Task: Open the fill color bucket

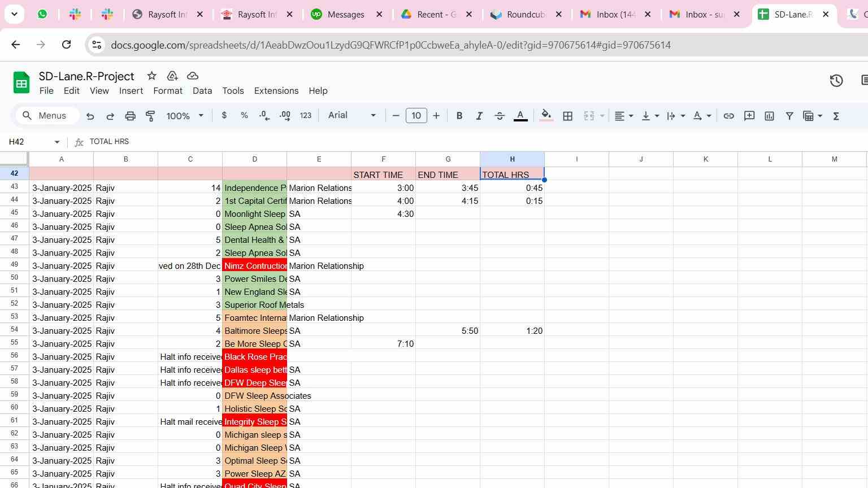Action: [546, 116]
